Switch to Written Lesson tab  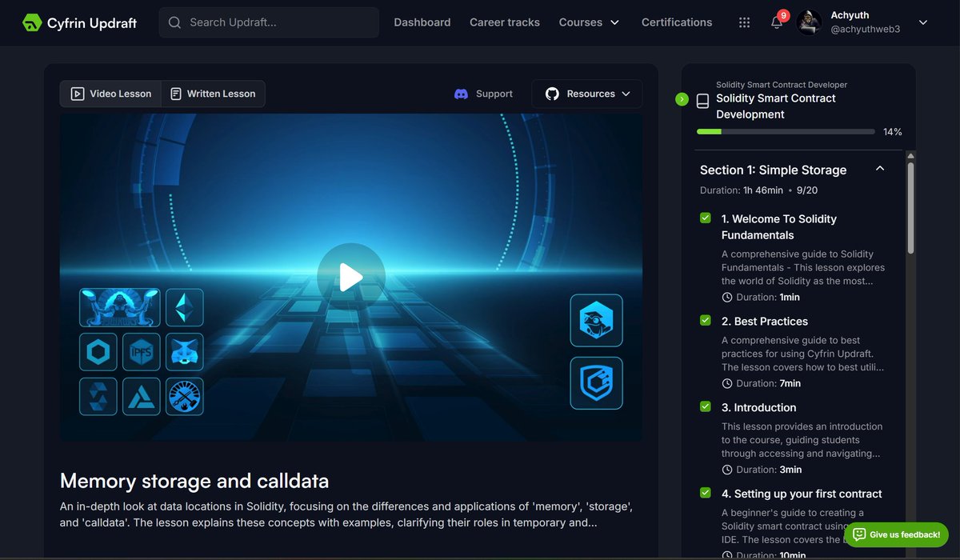click(x=213, y=94)
